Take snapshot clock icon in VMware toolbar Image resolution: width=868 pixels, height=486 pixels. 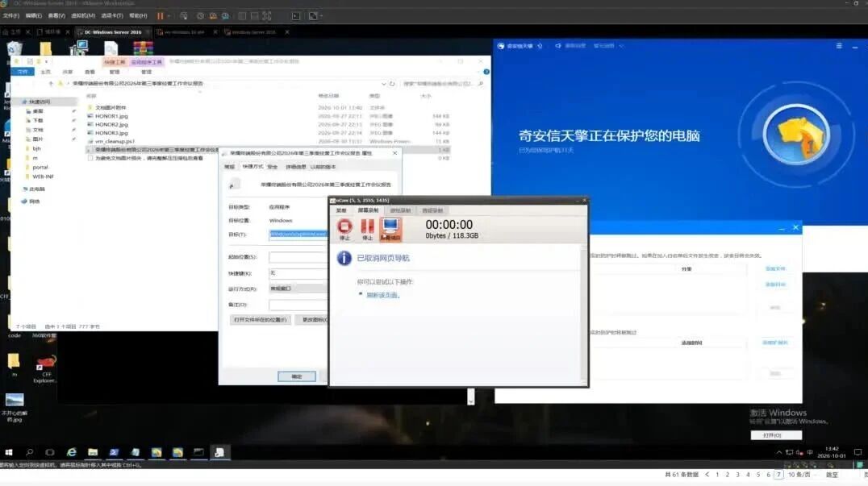(200, 16)
